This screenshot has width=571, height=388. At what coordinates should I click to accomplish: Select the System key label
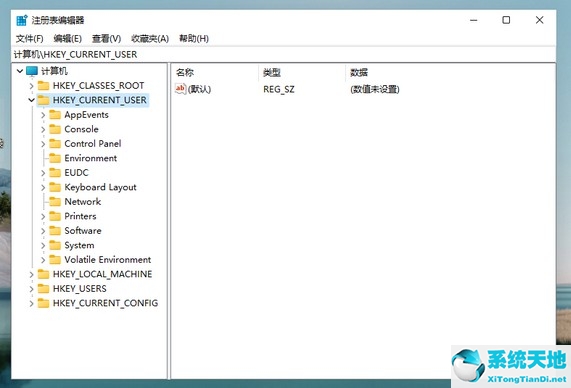click(x=79, y=246)
